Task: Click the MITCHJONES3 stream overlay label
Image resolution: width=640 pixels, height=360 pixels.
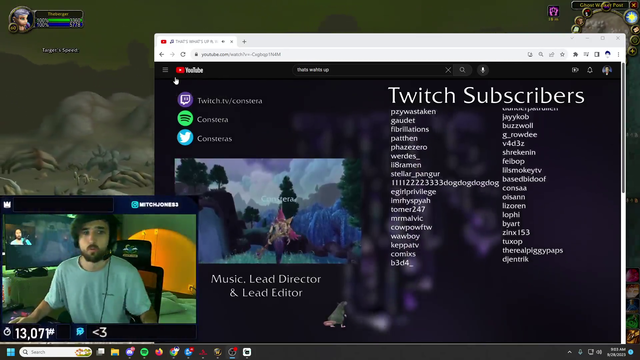Action: [155, 204]
